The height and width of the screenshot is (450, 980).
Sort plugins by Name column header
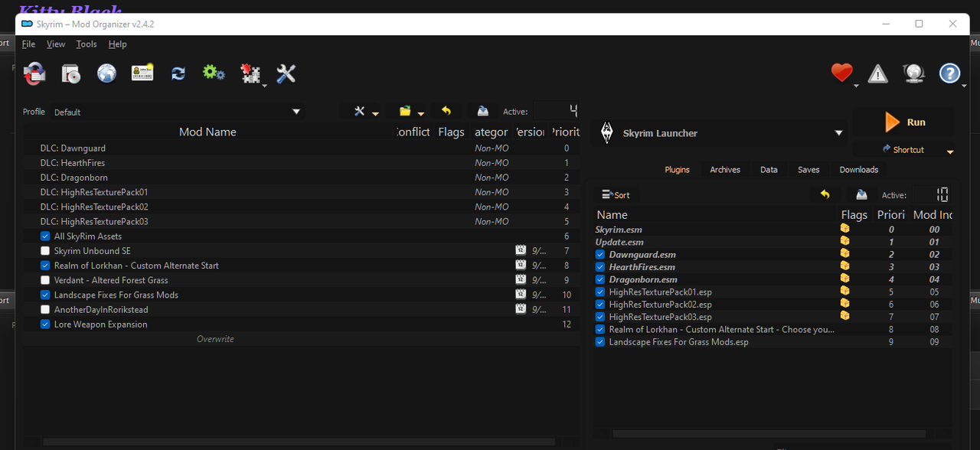pos(715,215)
